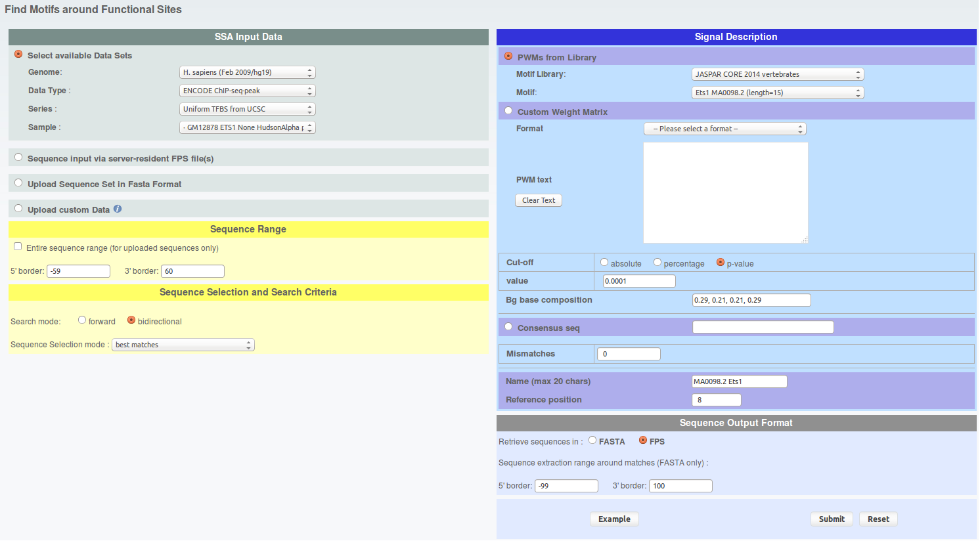Choose FASTA as retrieve format
Image resolution: width=980 pixels, height=541 pixels.
pyautogui.click(x=592, y=441)
